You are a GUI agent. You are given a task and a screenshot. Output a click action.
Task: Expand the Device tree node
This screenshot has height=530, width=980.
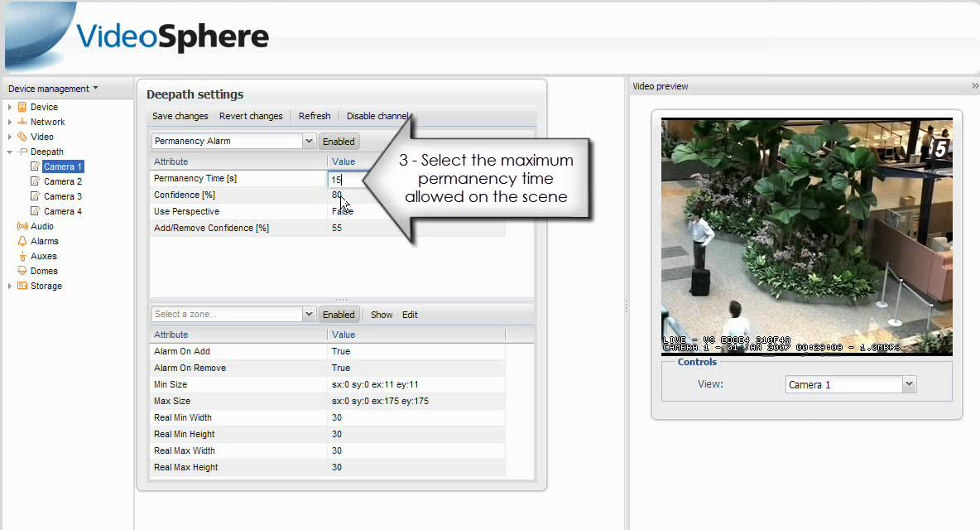coord(9,107)
